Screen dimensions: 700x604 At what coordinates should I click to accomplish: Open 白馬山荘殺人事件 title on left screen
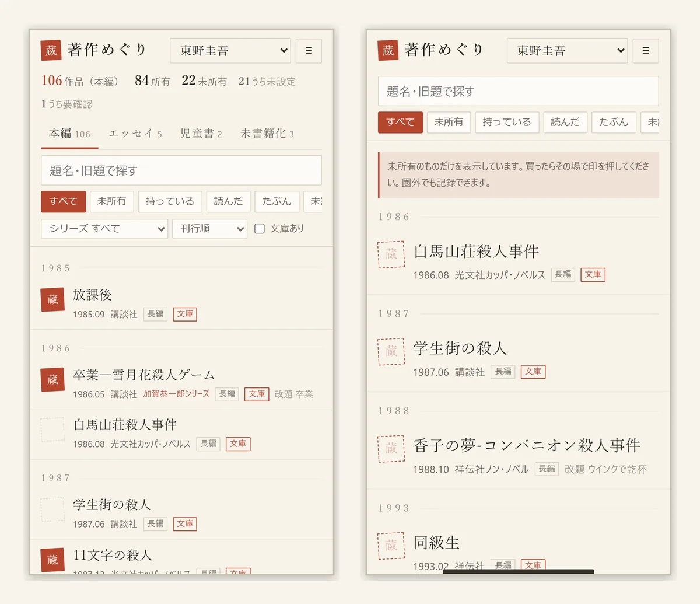click(125, 425)
